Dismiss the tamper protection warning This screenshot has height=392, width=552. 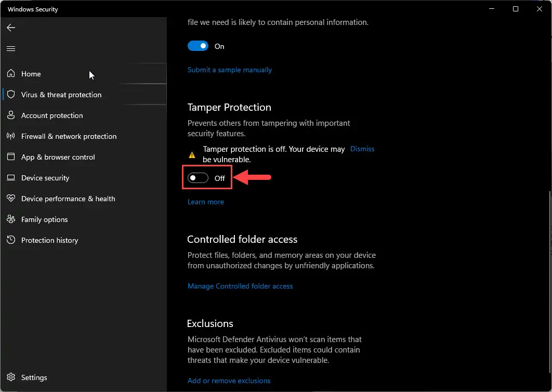pos(362,149)
